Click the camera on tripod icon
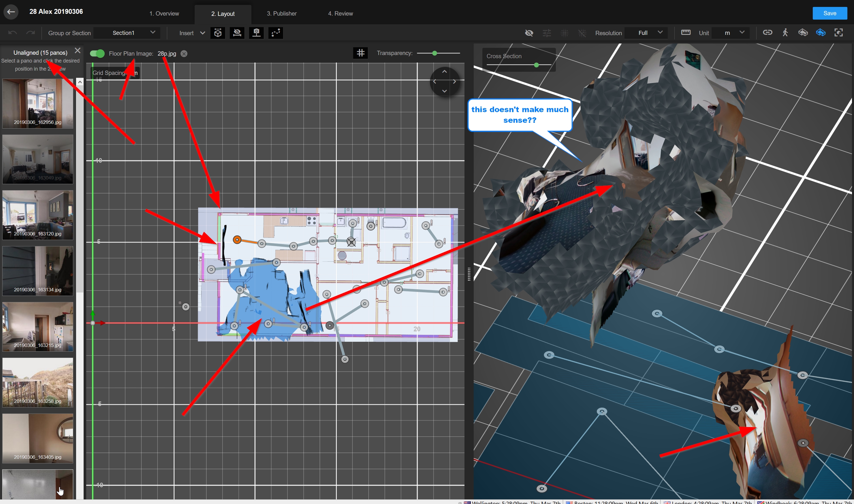The width and height of the screenshot is (854, 504). pos(257,33)
